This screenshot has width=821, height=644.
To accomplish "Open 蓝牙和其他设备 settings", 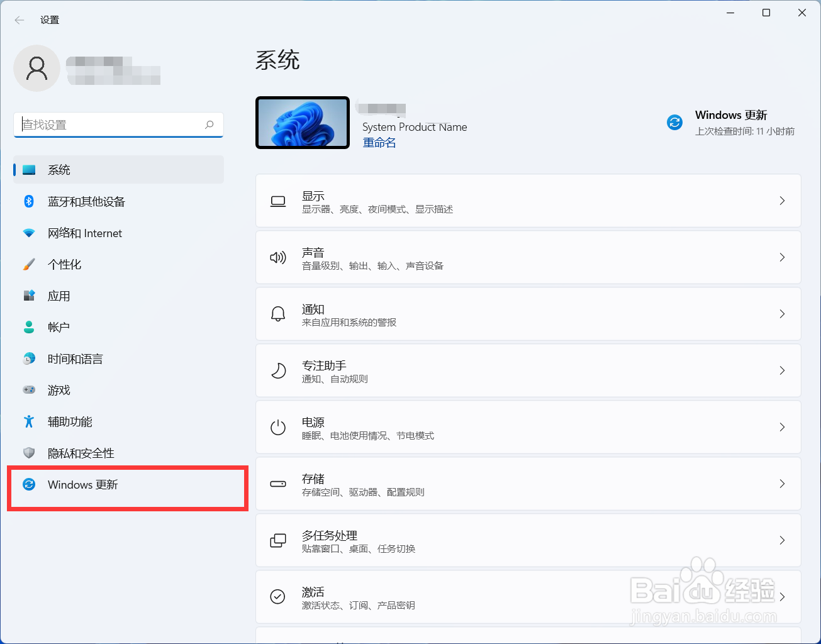I will [x=118, y=201].
